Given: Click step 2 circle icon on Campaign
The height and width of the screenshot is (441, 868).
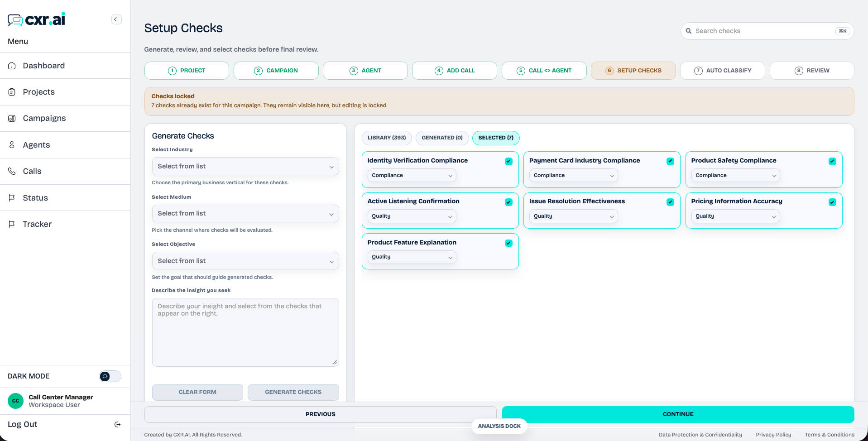Looking at the screenshot, I should click(258, 71).
